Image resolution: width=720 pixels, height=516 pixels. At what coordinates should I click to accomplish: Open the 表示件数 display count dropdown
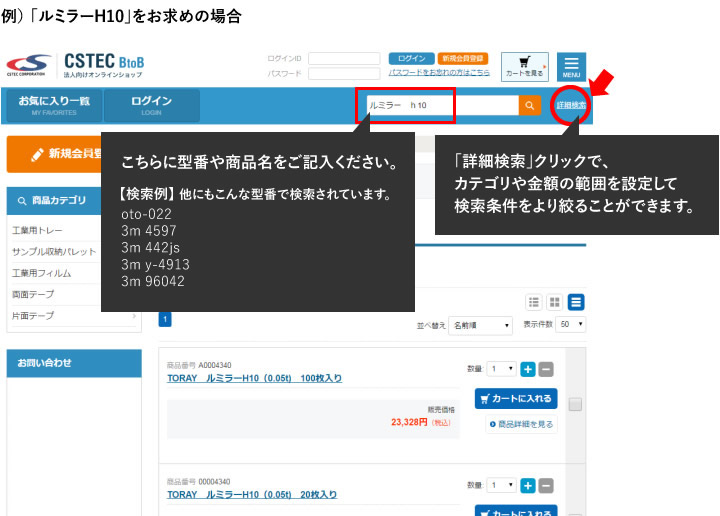(570, 325)
